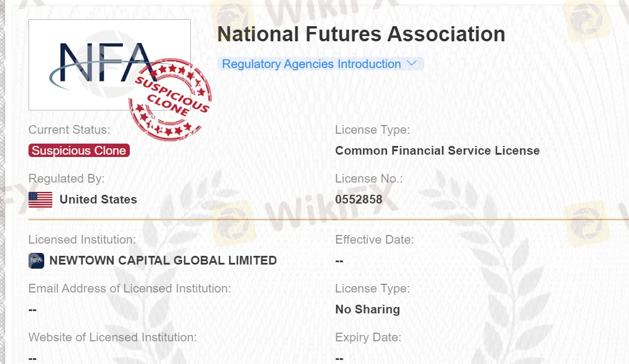The width and height of the screenshot is (629, 364).
Task: Open NEWTOWN CAPITAL GLOBAL LIMITED institution name
Action: point(163,260)
